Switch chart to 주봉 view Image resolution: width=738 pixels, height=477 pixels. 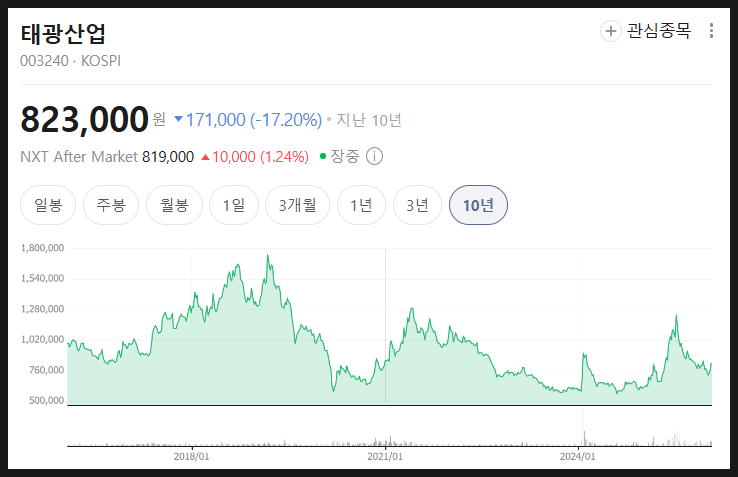click(111, 205)
